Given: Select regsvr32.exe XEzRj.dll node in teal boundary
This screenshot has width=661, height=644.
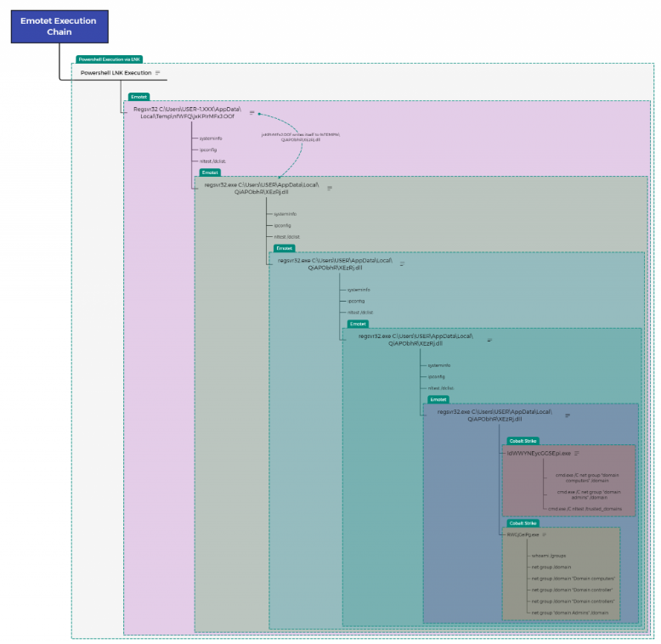Looking at the screenshot, I should [415, 340].
